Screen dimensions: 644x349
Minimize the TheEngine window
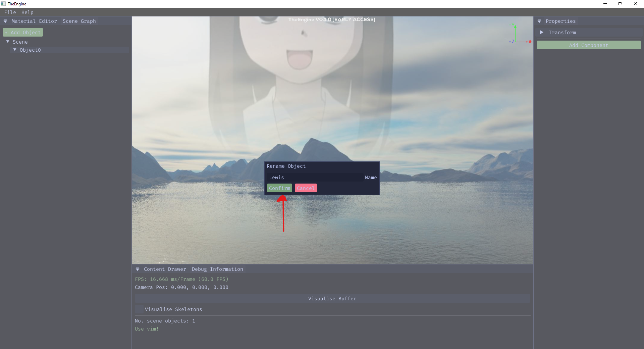pyautogui.click(x=605, y=4)
